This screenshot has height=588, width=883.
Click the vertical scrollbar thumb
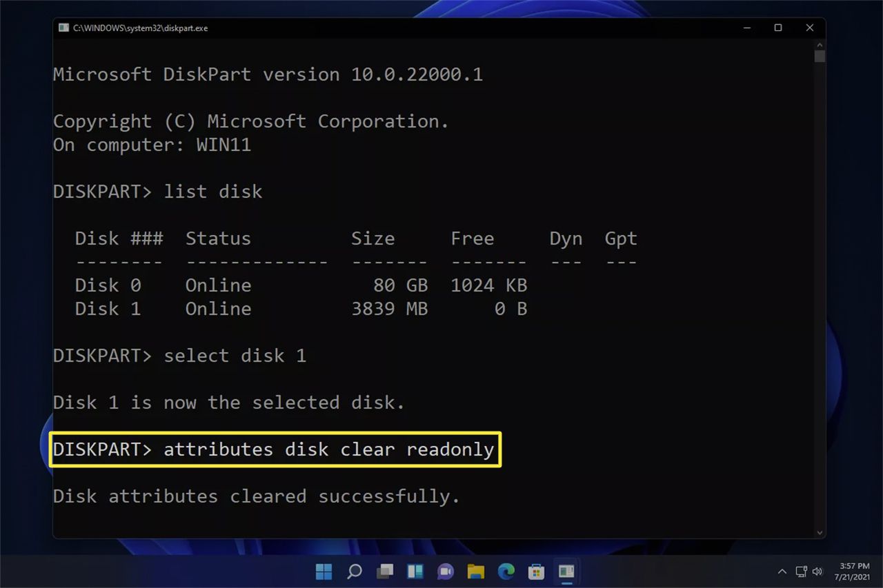coord(820,57)
